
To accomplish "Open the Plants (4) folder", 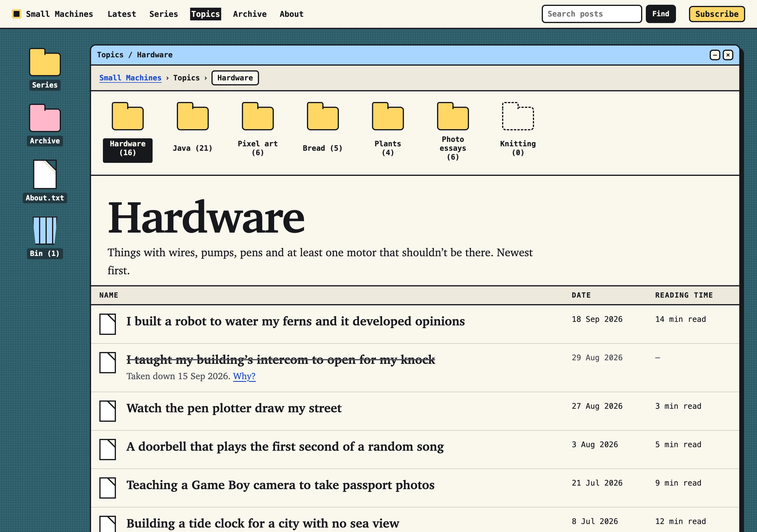I will (x=388, y=129).
